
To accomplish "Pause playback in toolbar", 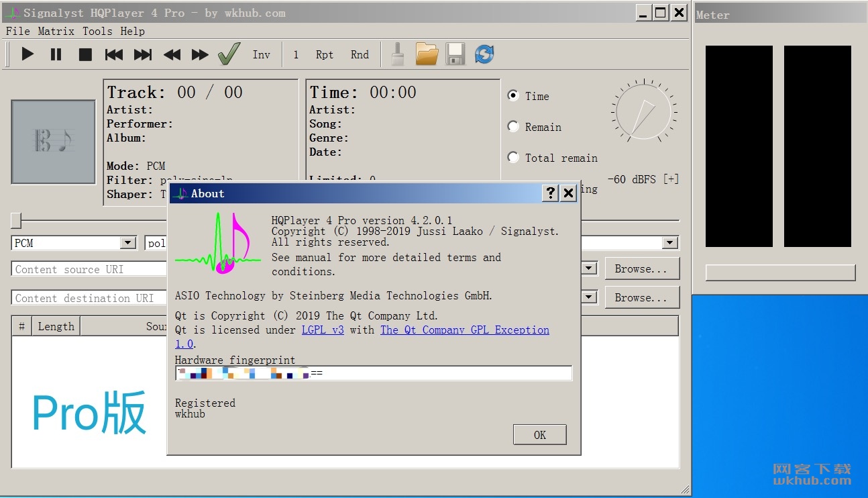I will point(56,54).
